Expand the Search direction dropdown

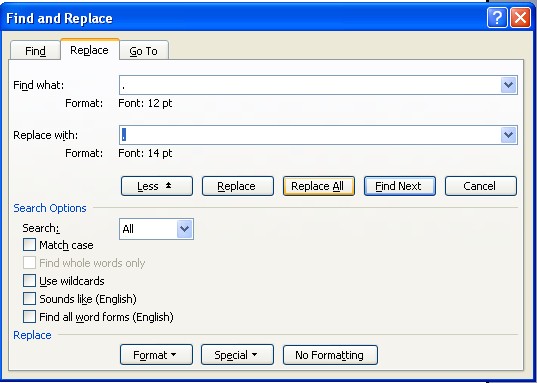pos(185,229)
